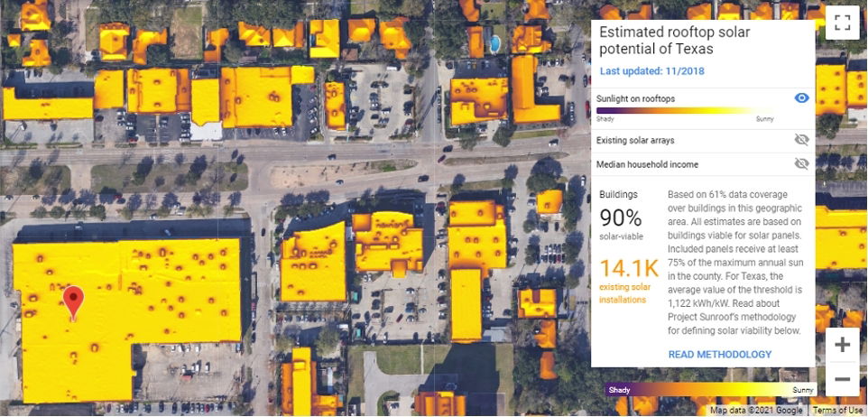Zoom in with the plus button

tap(842, 345)
